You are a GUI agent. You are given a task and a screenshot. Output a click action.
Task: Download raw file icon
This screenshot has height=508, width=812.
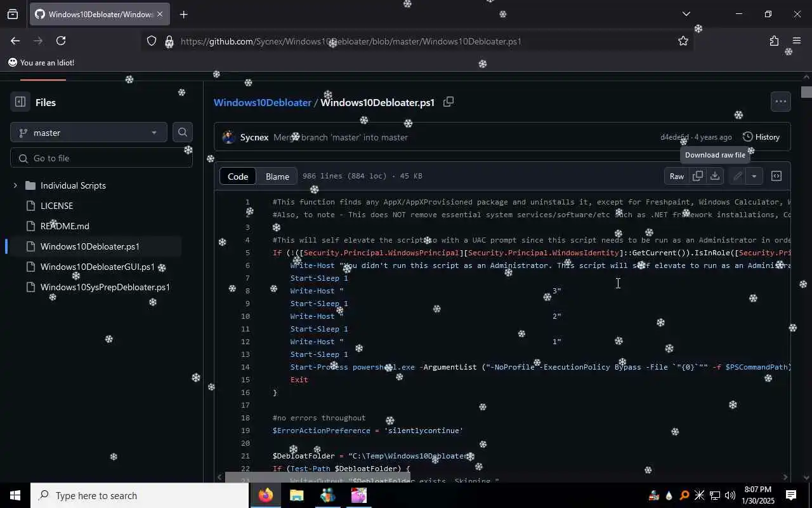pos(715,176)
